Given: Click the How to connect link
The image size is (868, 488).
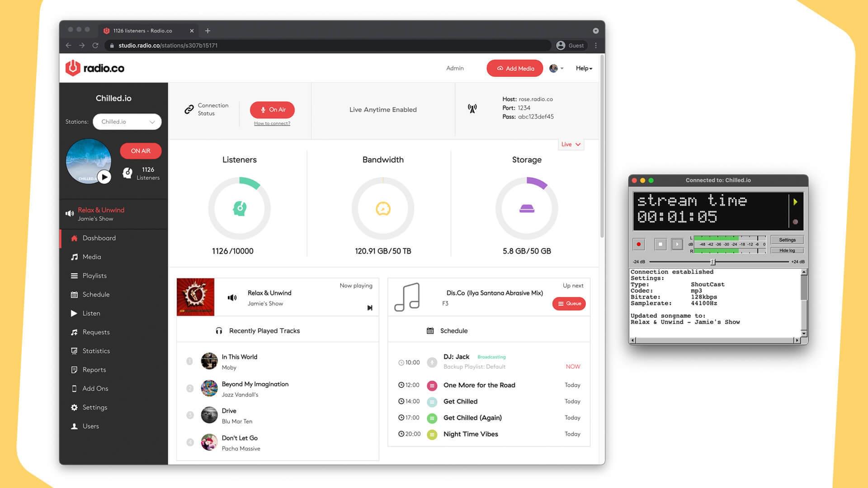Looking at the screenshot, I should 272,123.
